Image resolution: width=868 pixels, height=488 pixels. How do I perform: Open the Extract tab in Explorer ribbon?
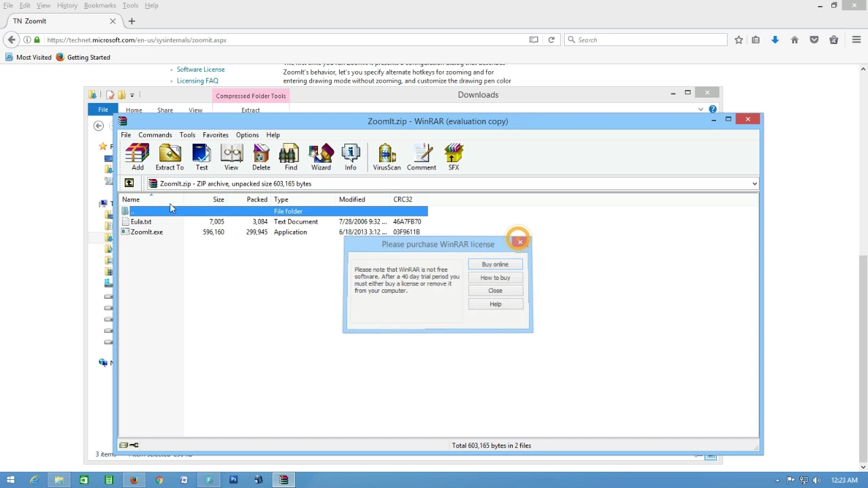click(250, 110)
